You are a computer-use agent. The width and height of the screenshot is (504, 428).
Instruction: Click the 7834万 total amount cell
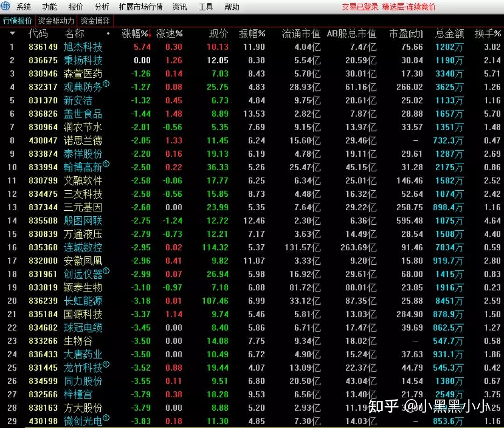(x=449, y=248)
